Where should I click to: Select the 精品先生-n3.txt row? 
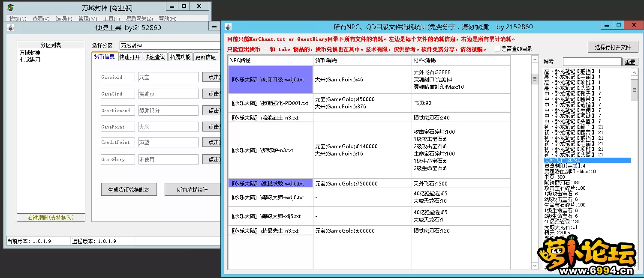click(271, 230)
